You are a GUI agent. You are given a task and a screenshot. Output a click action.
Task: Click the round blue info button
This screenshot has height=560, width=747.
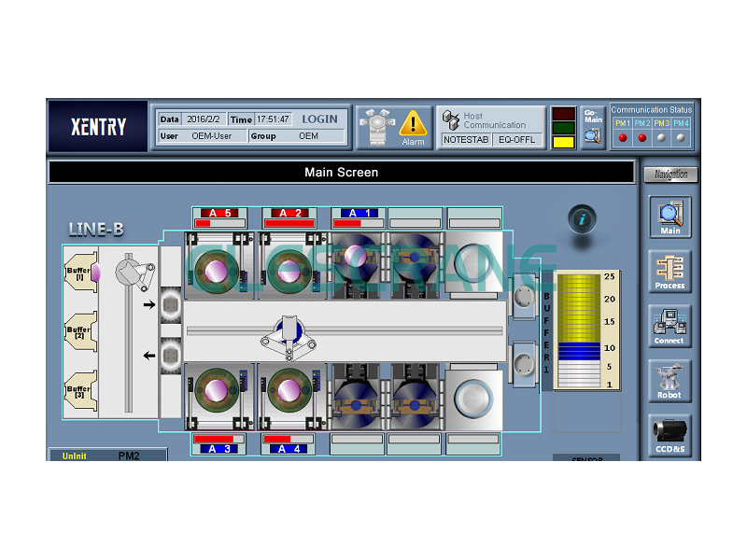tap(582, 219)
